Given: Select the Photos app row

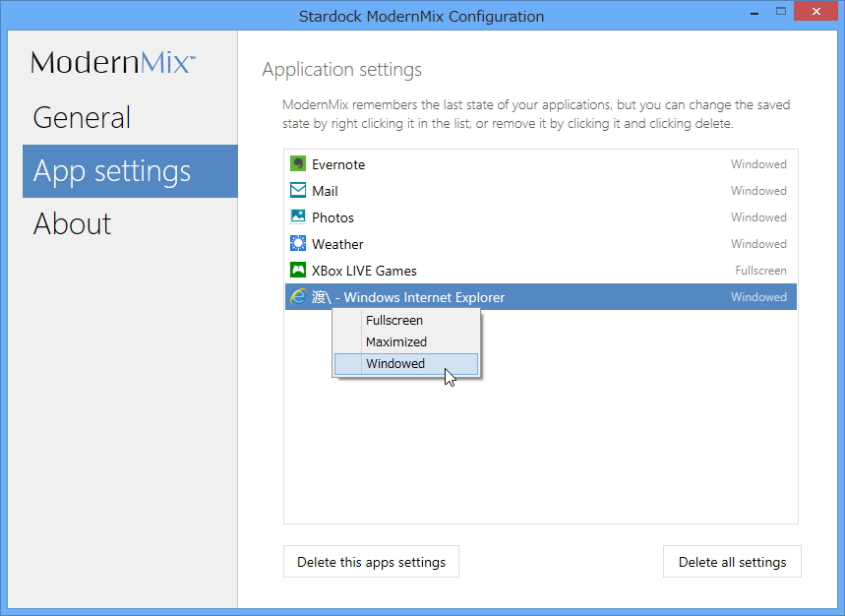Looking at the screenshot, I should pos(540,217).
